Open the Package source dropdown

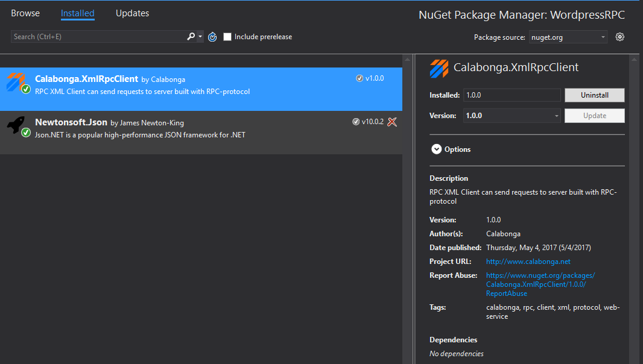click(x=568, y=37)
